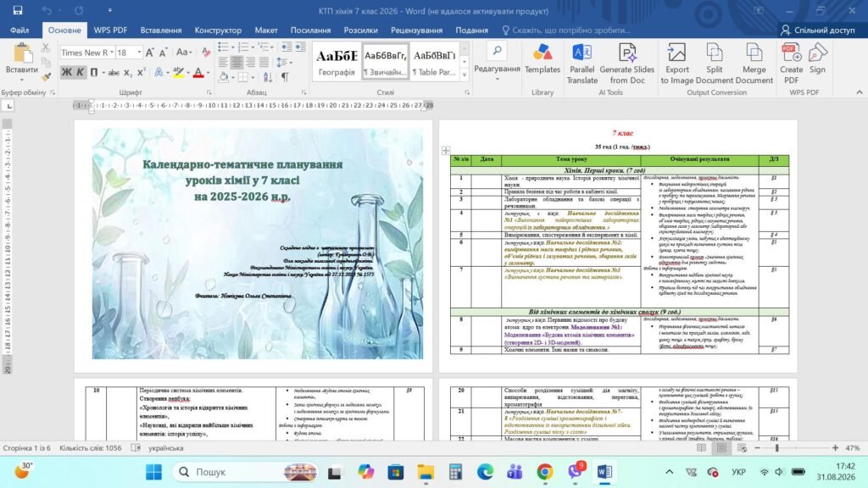
Task: Apply subscript formatting x₂
Action: pos(128,73)
